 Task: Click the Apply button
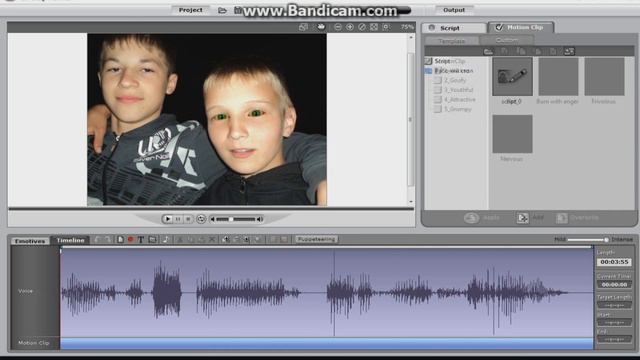click(482, 218)
